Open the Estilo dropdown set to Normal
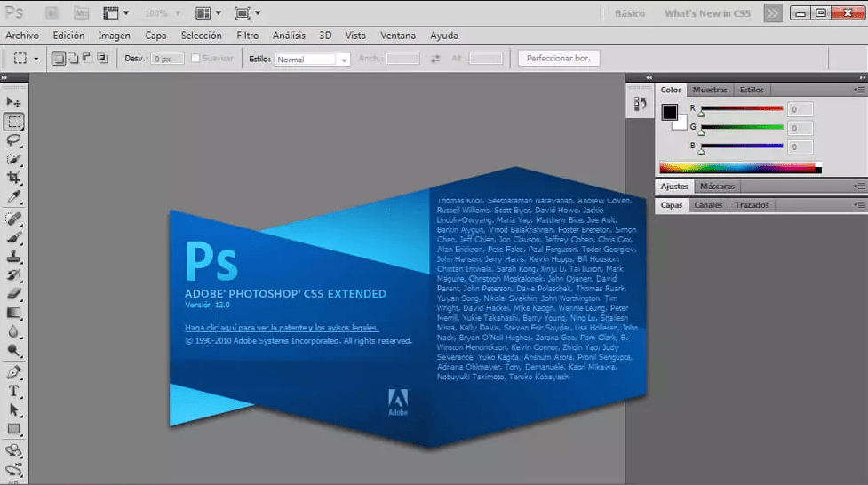Screen dimensions: 868x485 pos(312,60)
